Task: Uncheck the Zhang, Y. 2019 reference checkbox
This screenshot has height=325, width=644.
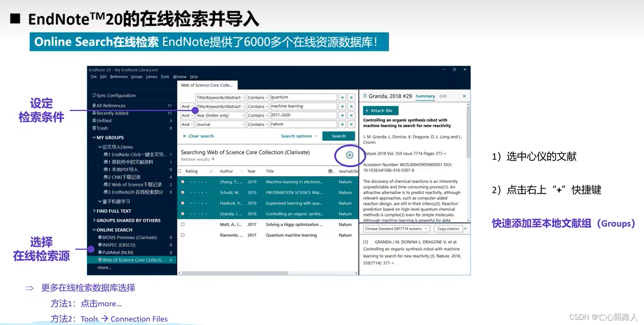Action: (x=183, y=182)
